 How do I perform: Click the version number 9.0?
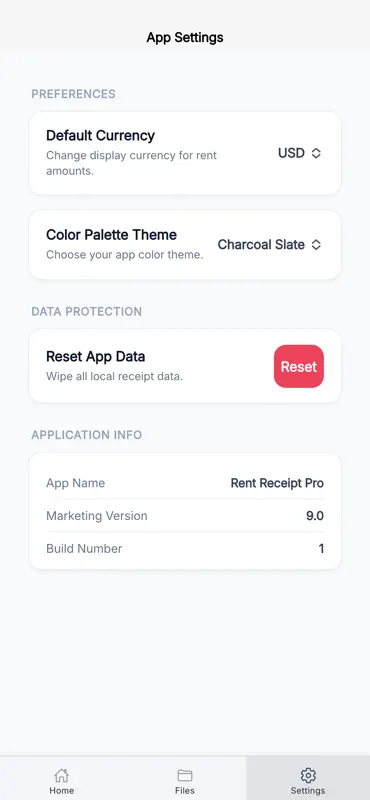[x=315, y=515]
